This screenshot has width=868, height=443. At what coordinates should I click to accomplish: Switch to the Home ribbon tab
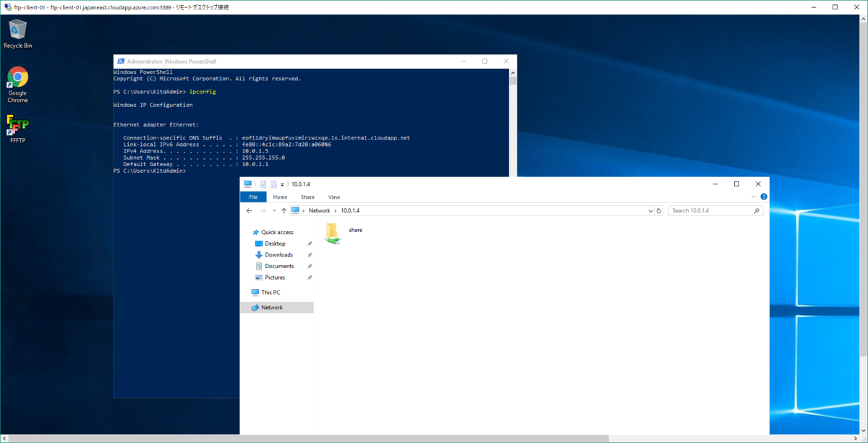coord(280,197)
